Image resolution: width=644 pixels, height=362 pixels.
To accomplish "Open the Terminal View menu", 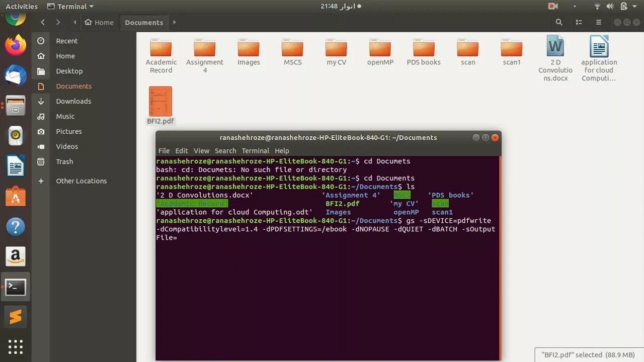I will [x=201, y=151].
